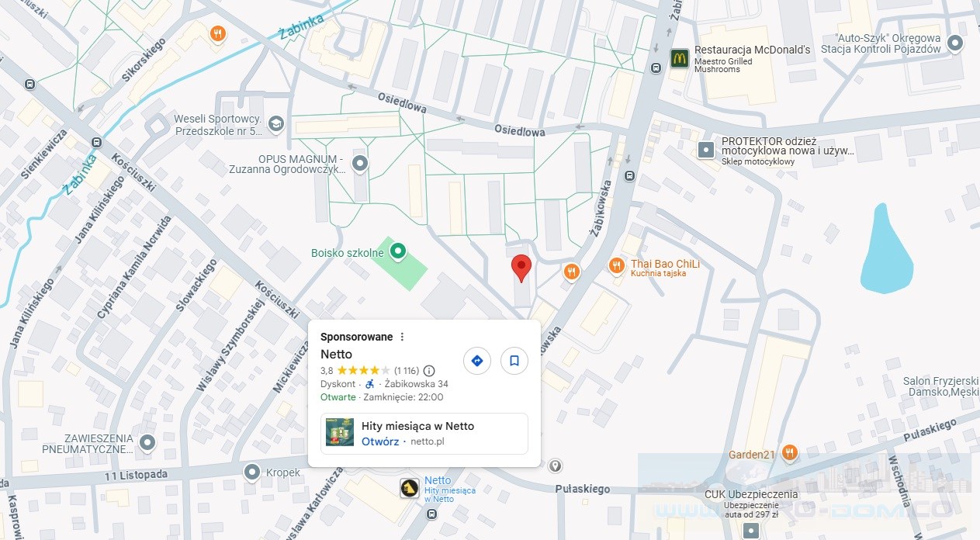Open the Thai Bao ChiLi restaurant marker
The height and width of the screenshot is (540, 980).
617,265
